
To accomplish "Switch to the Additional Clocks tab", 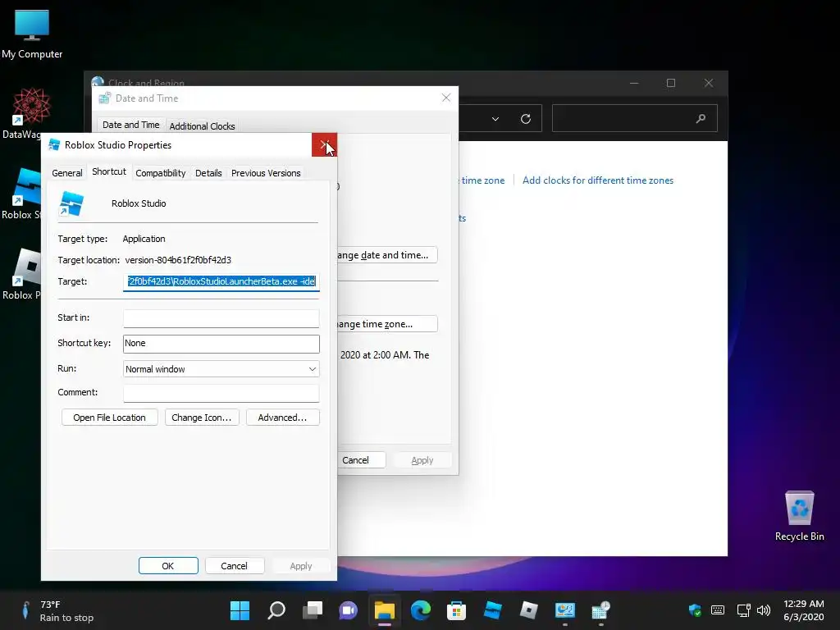I will point(202,126).
